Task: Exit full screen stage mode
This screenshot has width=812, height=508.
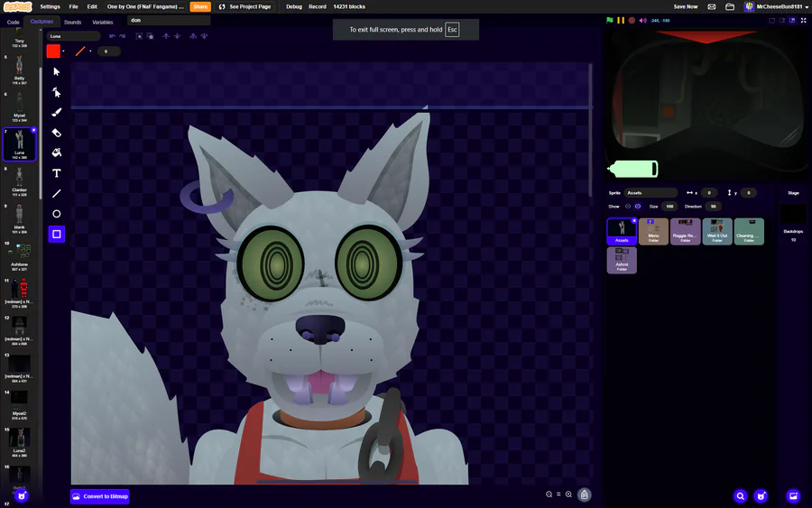Action: [804, 20]
